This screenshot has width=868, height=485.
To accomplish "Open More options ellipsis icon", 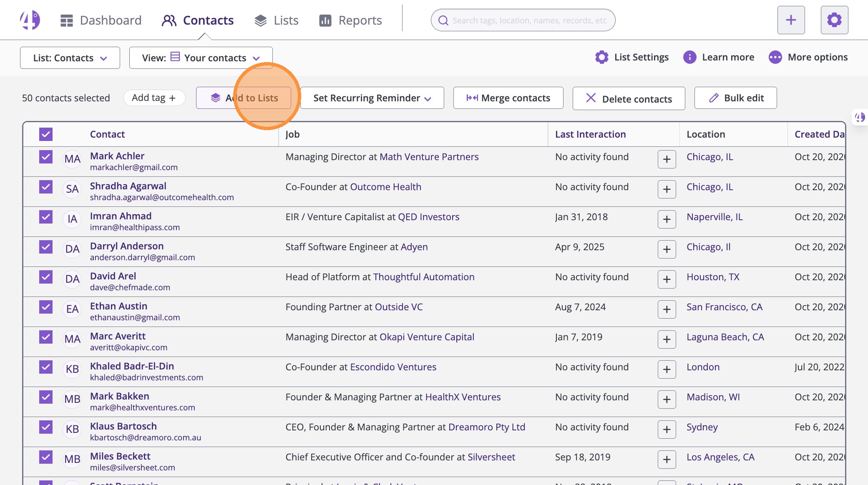I will pyautogui.click(x=775, y=57).
